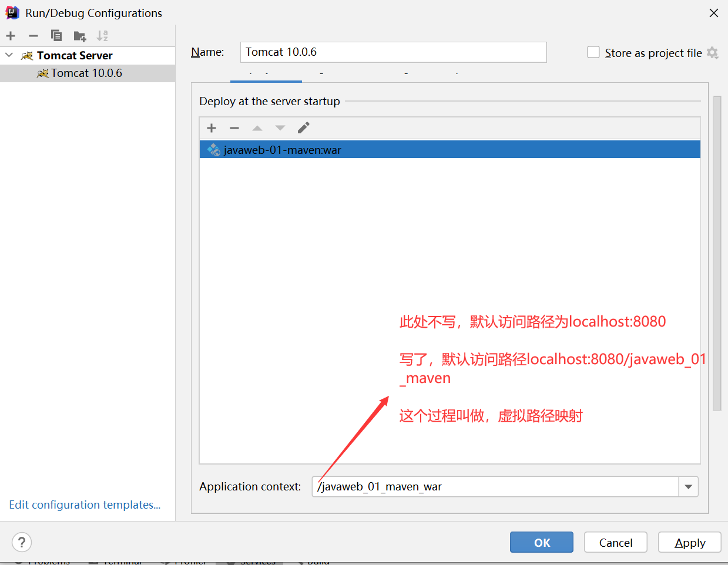Image resolution: width=728 pixels, height=565 pixels.
Task: Remove the selected deployment artifact
Action: pos(234,128)
